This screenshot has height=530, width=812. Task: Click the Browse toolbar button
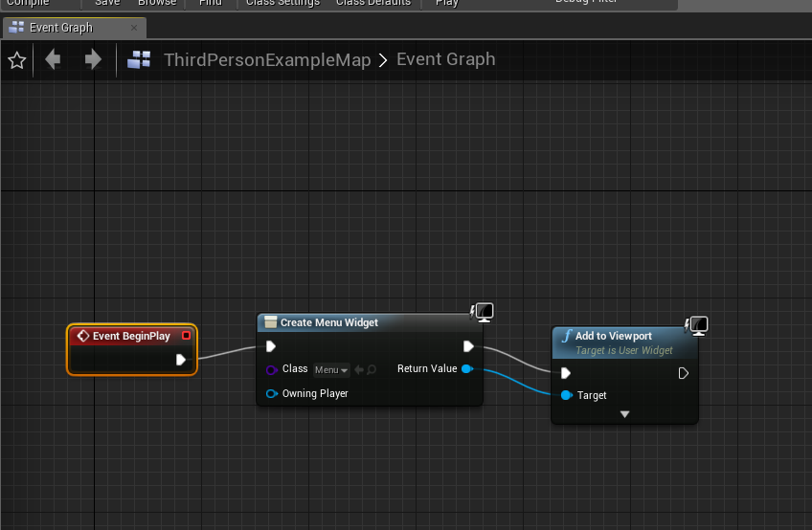pyautogui.click(x=157, y=3)
